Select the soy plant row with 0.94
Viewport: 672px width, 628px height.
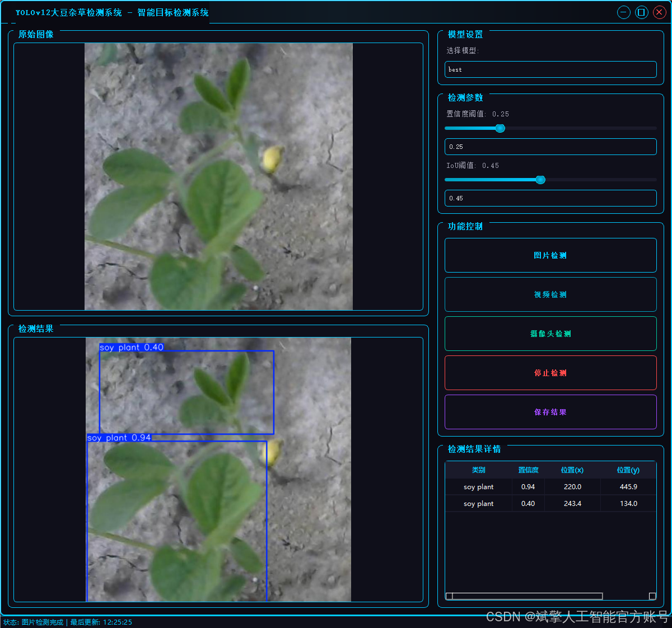(550, 487)
